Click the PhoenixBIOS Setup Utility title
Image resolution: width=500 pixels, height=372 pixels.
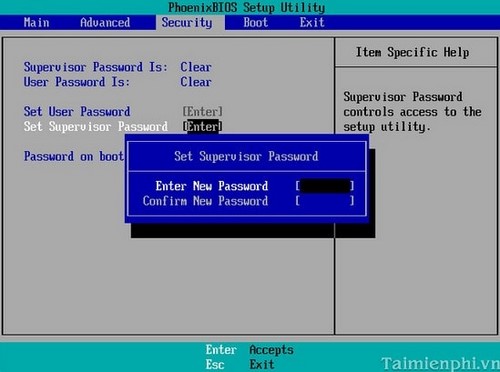coord(246,7)
